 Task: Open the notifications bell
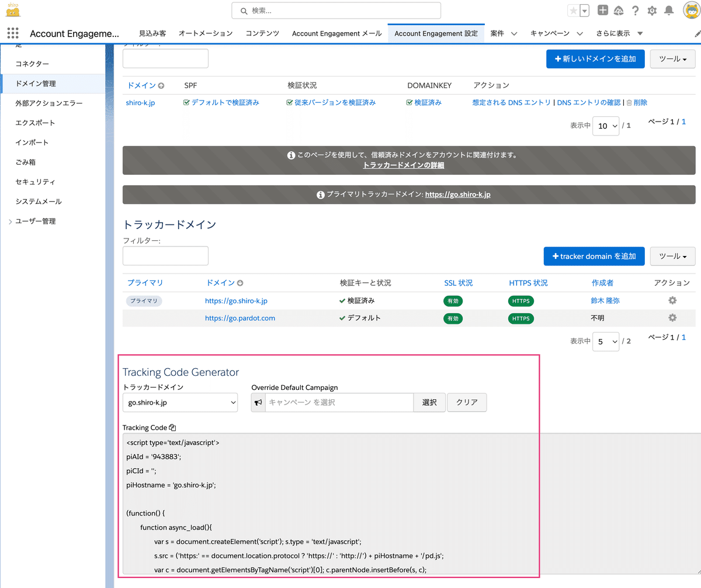[669, 11]
